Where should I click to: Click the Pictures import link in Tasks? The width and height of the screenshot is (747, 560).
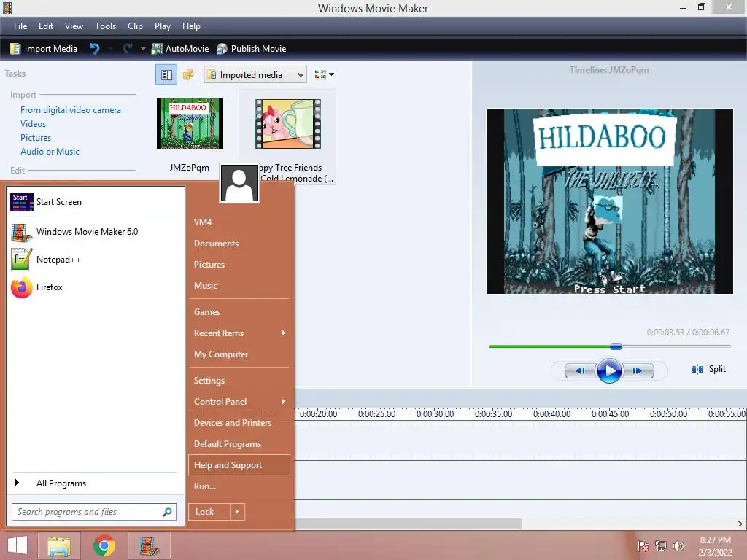(36, 138)
